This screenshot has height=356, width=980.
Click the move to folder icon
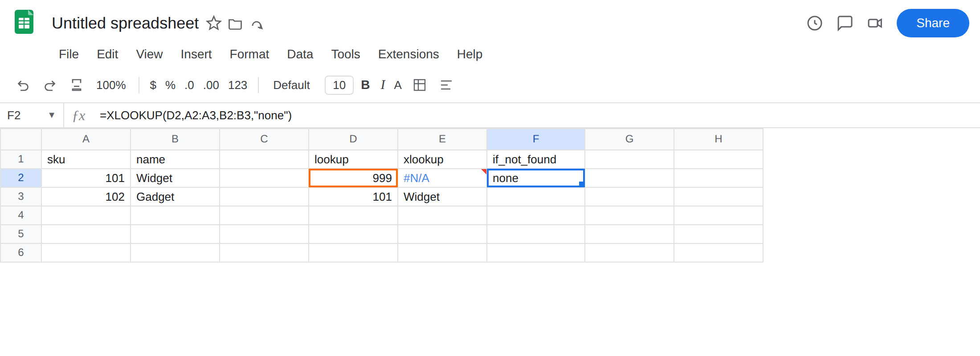(x=235, y=24)
